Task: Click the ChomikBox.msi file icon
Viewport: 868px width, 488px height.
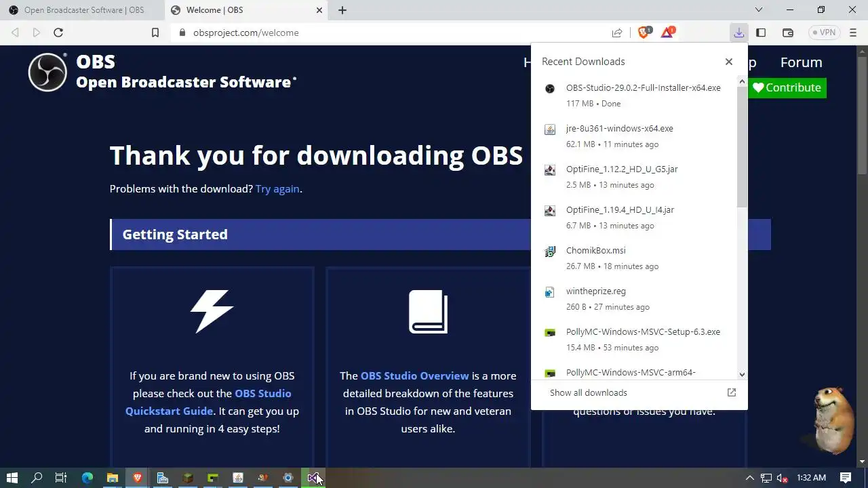Action: click(550, 251)
